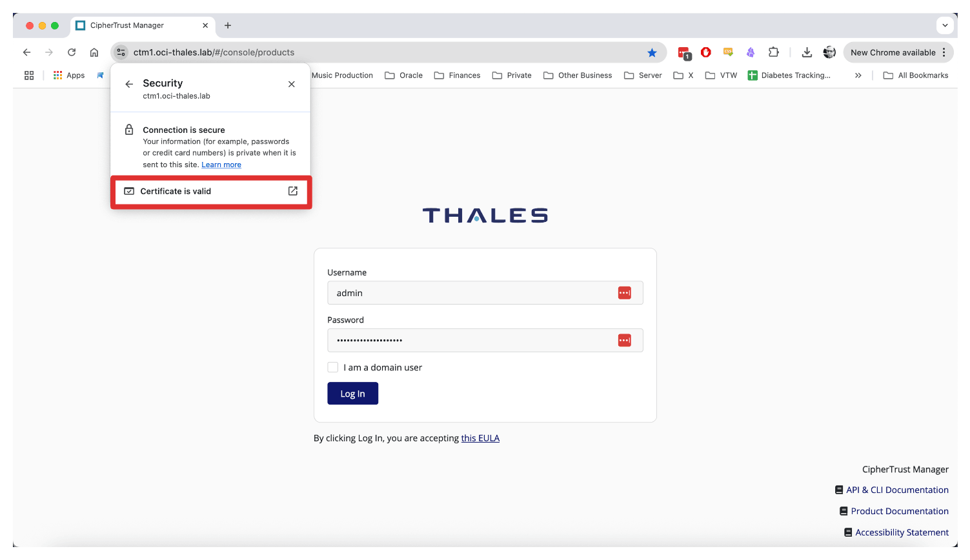
Task: Open the tab groups grid icon
Action: tap(29, 75)
